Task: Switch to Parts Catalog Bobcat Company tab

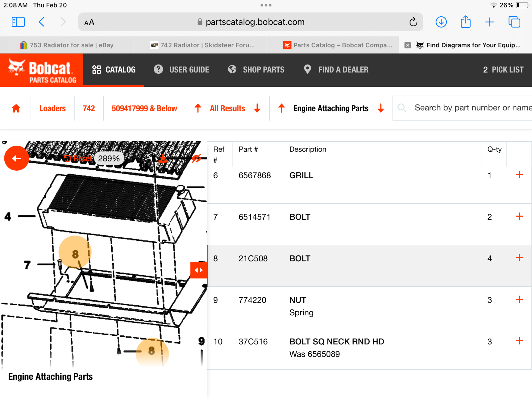Action: pos(332,45)
